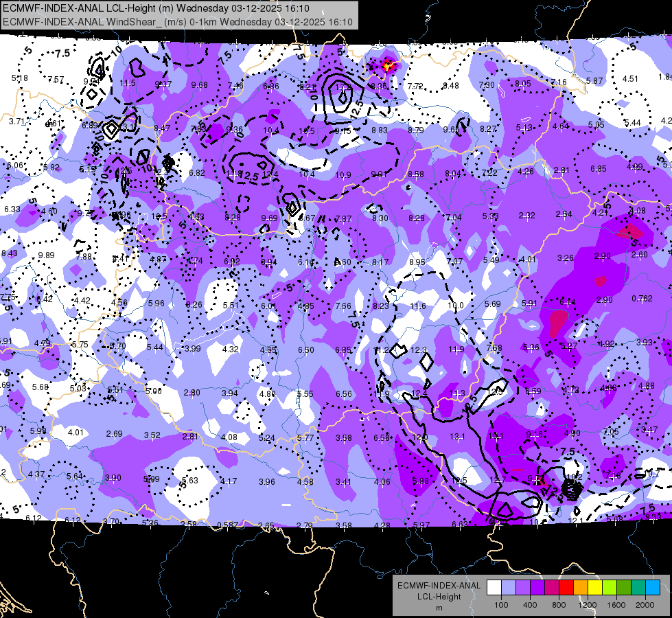Viewport: 672px width, 618px height.
Task: Click the '8.26' wind shear value
Action: [x=194, y=304]
